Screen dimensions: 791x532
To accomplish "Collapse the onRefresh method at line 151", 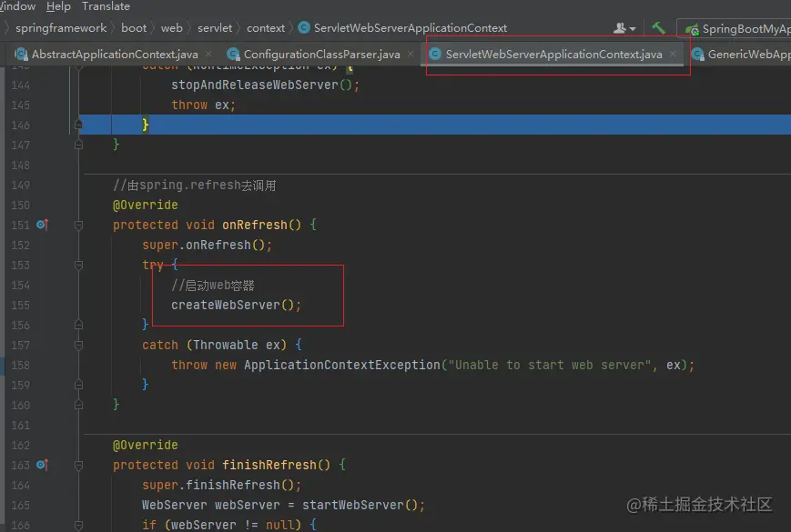I will click(x=78, y=226).
